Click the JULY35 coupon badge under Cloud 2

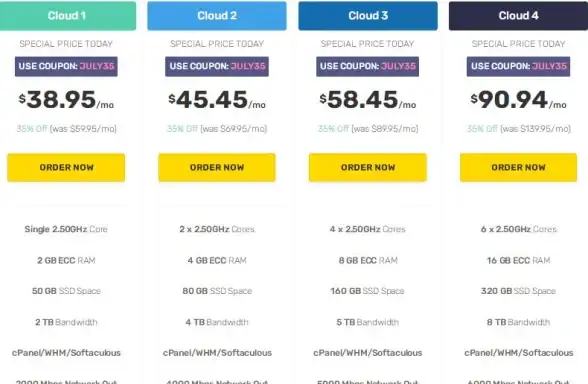[x=217, y=66]
